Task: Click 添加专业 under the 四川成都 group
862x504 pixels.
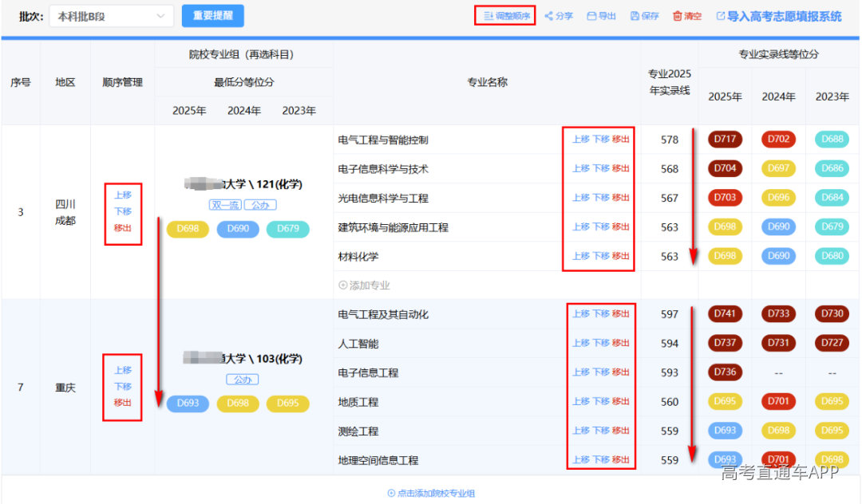Action: pyautogui.click(x=365, y=285)
